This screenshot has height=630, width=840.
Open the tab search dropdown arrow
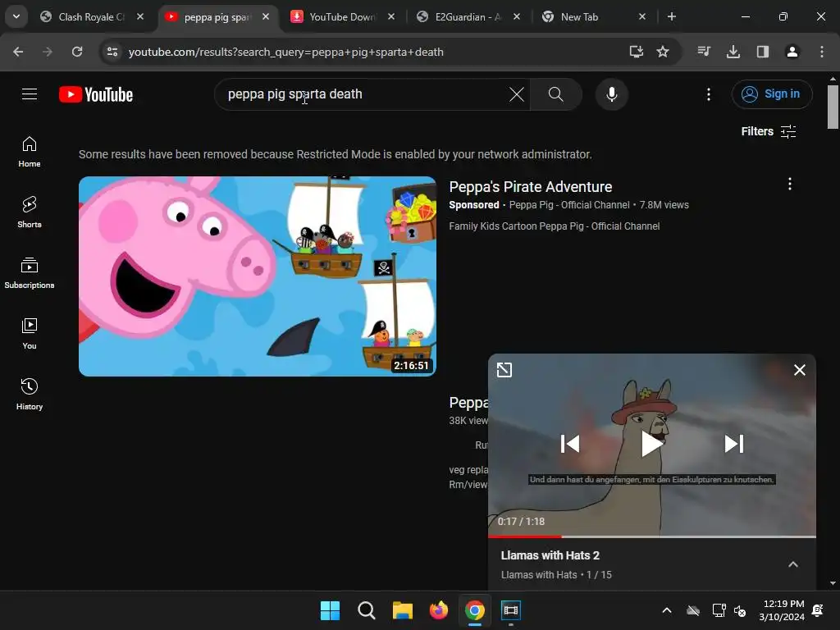pos(16,16)
